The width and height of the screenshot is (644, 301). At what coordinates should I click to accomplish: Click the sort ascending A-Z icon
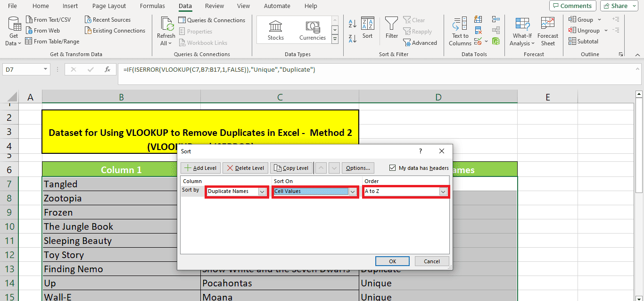point(352,23)
